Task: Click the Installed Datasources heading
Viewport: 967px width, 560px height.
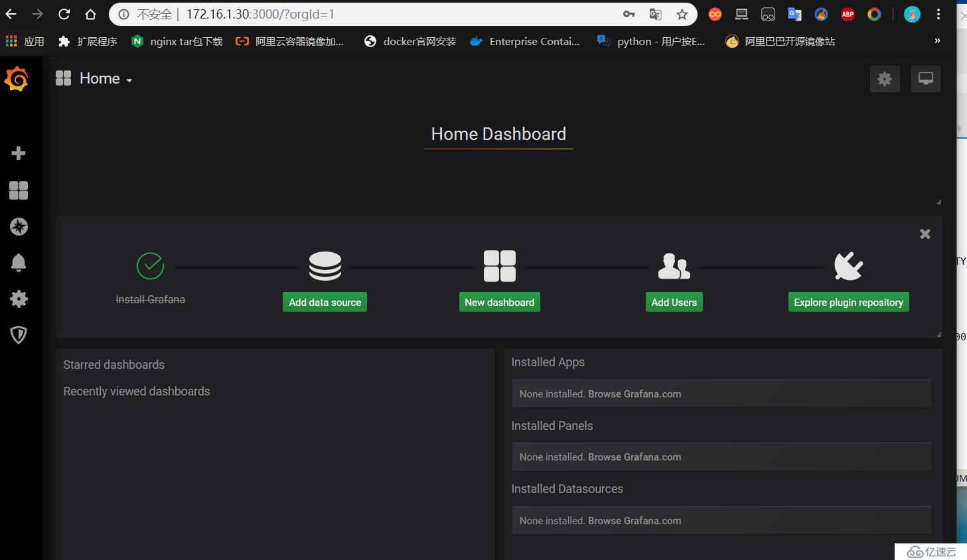Action: 567,489
